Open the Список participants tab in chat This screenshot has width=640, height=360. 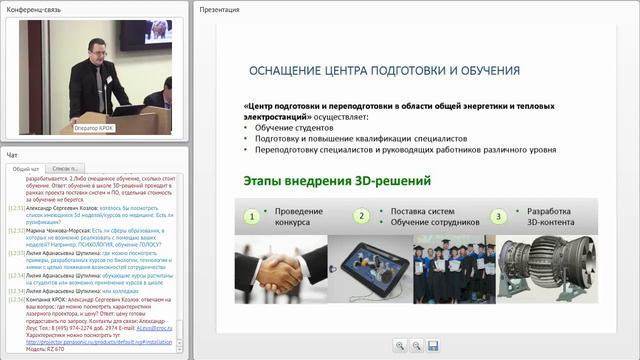(65, 168)
